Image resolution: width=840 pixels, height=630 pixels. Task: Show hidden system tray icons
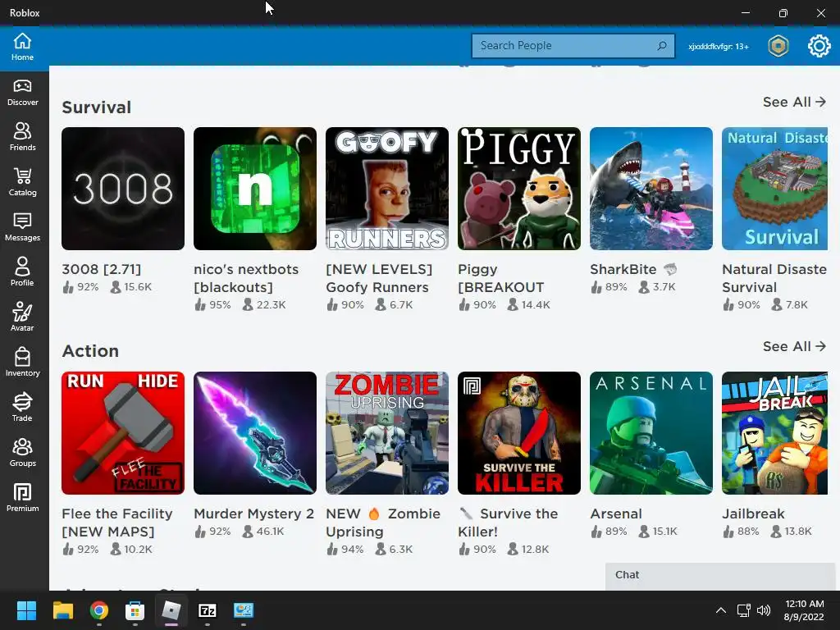(721, 610)
